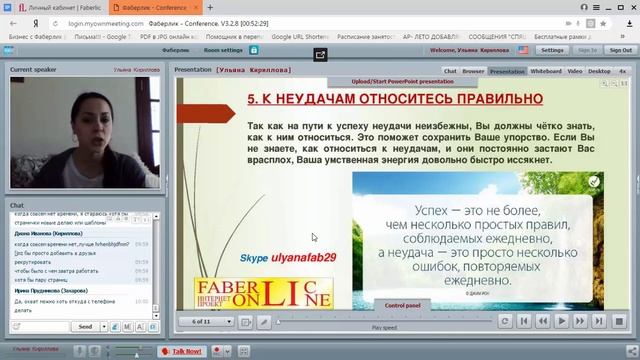Toggle the microphone mute icon

[x=80, y=351]
